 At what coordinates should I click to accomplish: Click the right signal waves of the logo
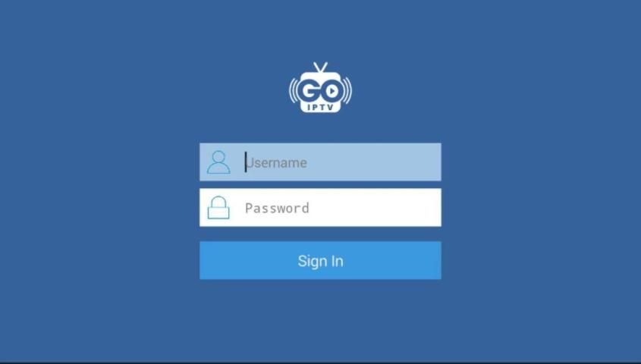click(347, 90)
